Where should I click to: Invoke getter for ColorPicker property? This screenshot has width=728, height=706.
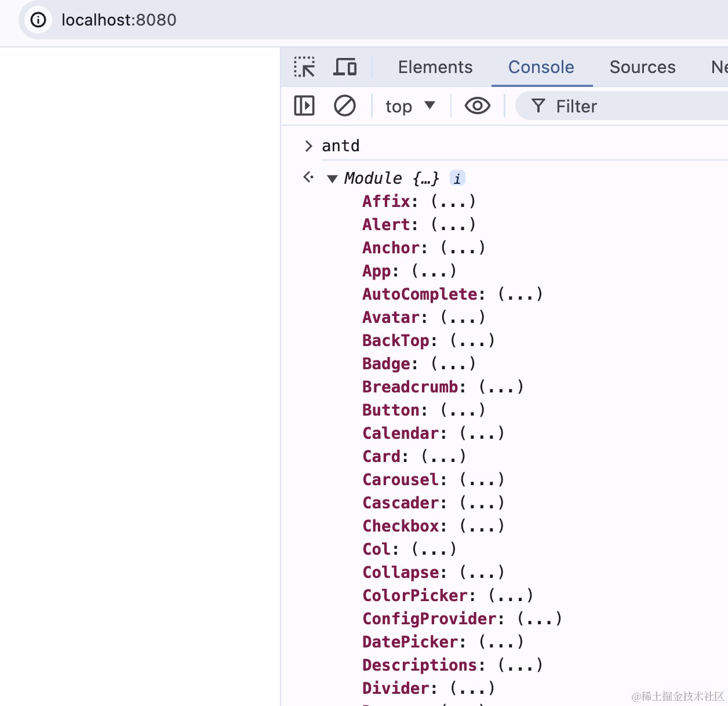(511, 596)
